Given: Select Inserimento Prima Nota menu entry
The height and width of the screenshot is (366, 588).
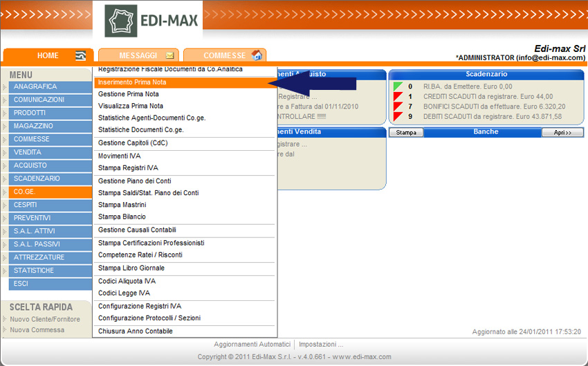Looking at the screenshot, I should [132, 82].
